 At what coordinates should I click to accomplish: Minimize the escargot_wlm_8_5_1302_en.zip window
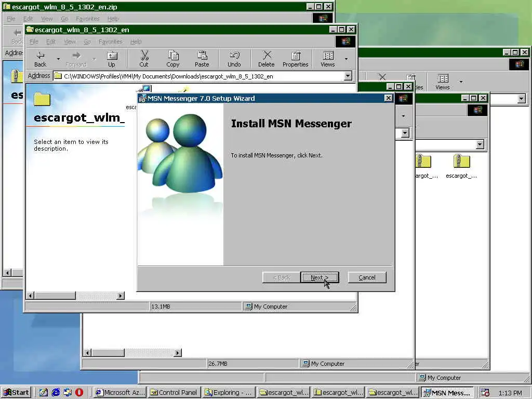pos(310,6)
